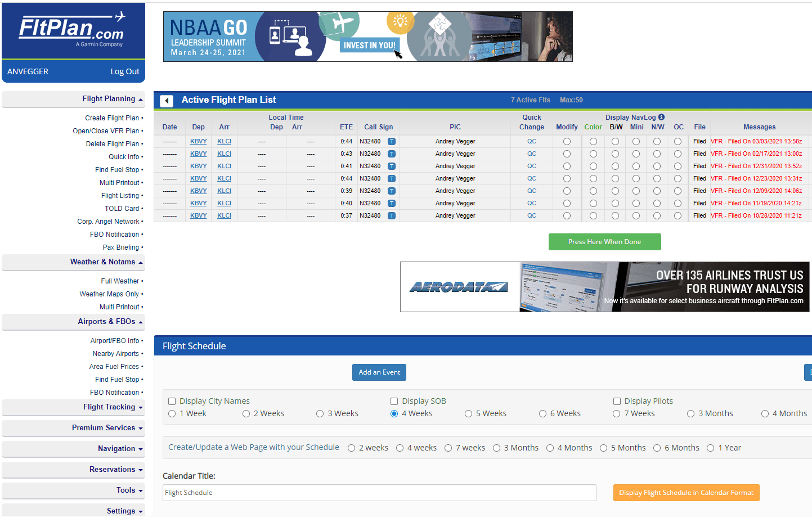Select Modify radio for flight filed 03/03/2021
Screen dimensions: 812x518
[x=567, y=142]
